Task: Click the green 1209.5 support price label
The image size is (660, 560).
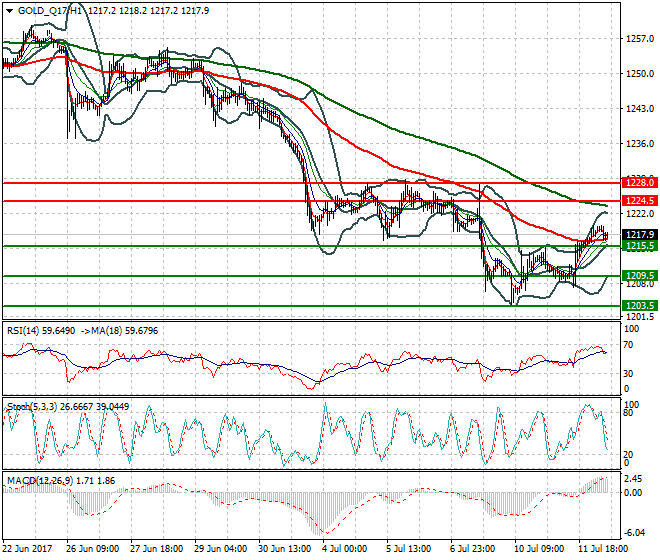Action: 639,276
